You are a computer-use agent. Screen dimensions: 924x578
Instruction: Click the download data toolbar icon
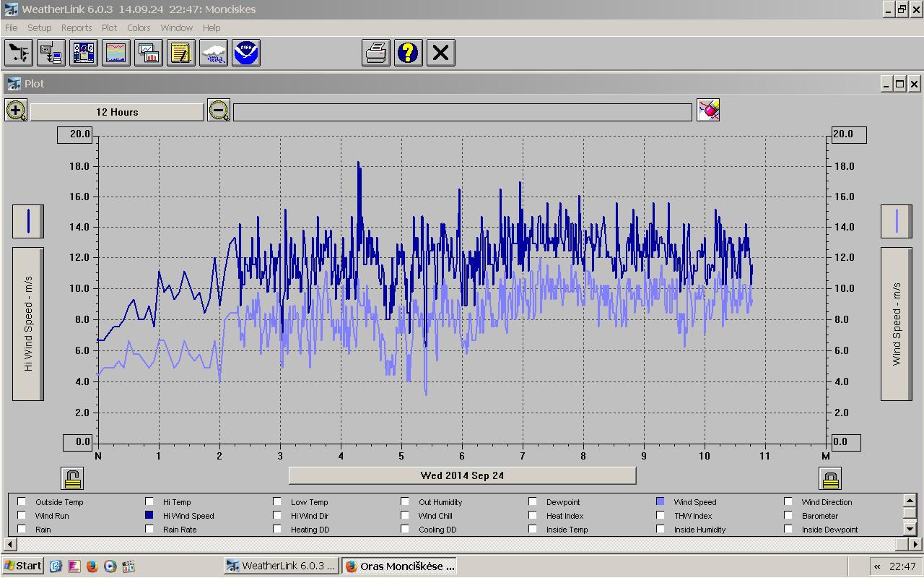[51, 53]
